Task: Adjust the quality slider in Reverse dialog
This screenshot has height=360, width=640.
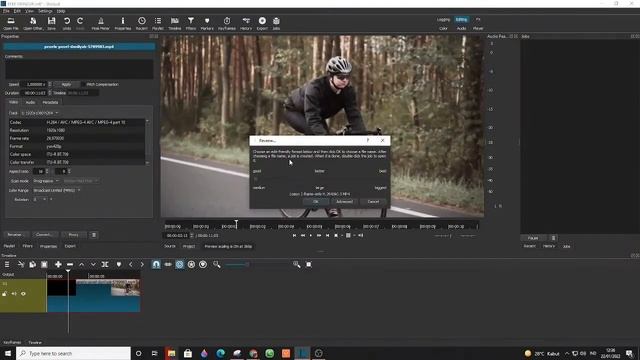Action: click(x=320, y=179)
